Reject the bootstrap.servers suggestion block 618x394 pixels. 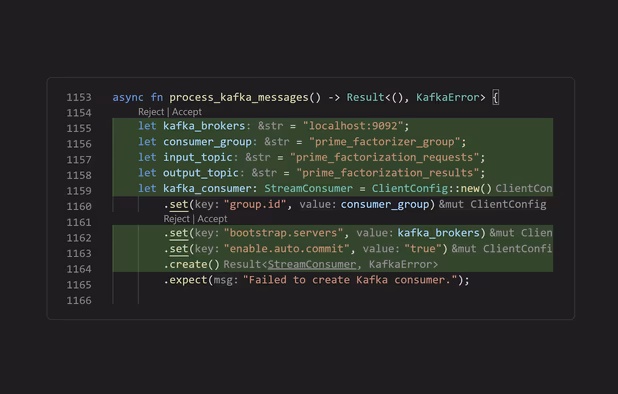tap(176, 219)
